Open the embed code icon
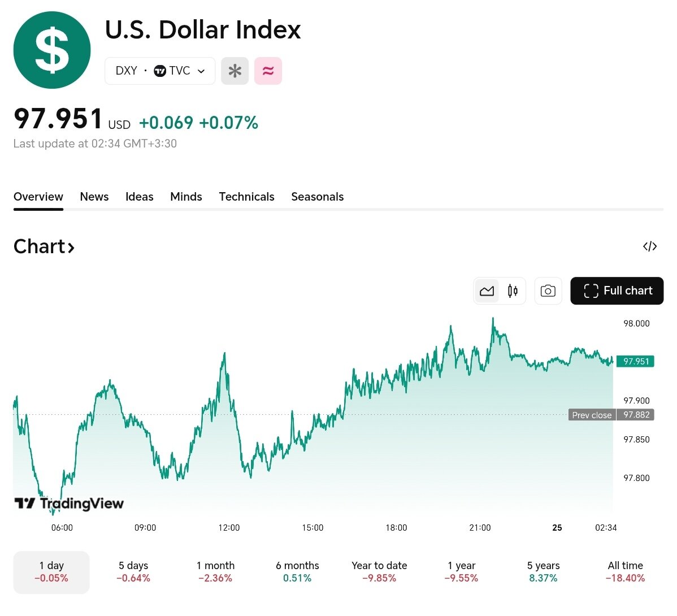677x616 pixels. [650, 246]
